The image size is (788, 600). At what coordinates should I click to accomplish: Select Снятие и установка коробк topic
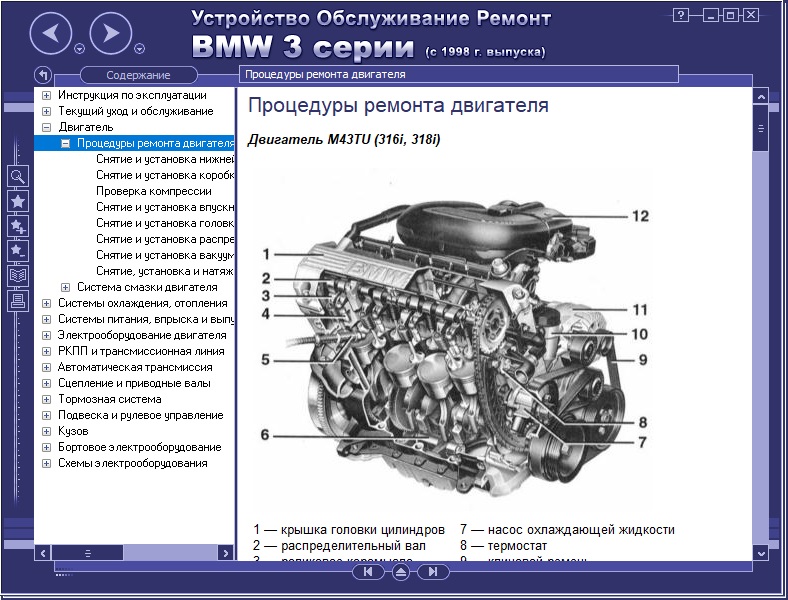(x=165, y=175)
